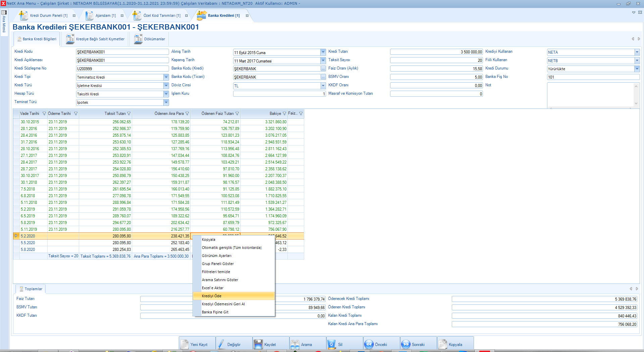The width and height of the screenshot is (644, 352).
Task: Open the Faiz.. column filter
Action: tap(301, 114)
